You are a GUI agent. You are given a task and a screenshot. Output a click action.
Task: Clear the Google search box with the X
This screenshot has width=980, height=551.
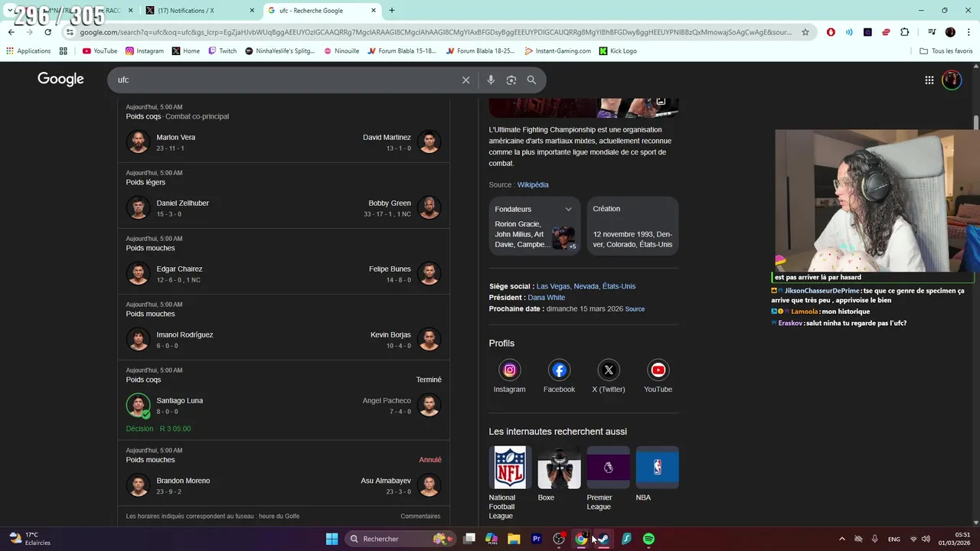[x=465, y=80]
